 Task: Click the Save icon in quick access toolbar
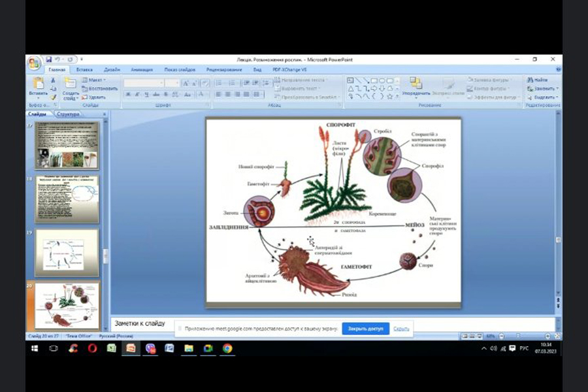(x=48, y=59)
